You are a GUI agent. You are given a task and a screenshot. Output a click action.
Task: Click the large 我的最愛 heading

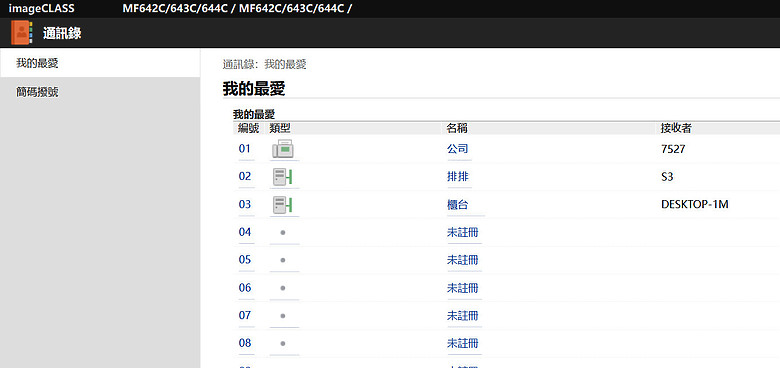[x=254, y=89]
